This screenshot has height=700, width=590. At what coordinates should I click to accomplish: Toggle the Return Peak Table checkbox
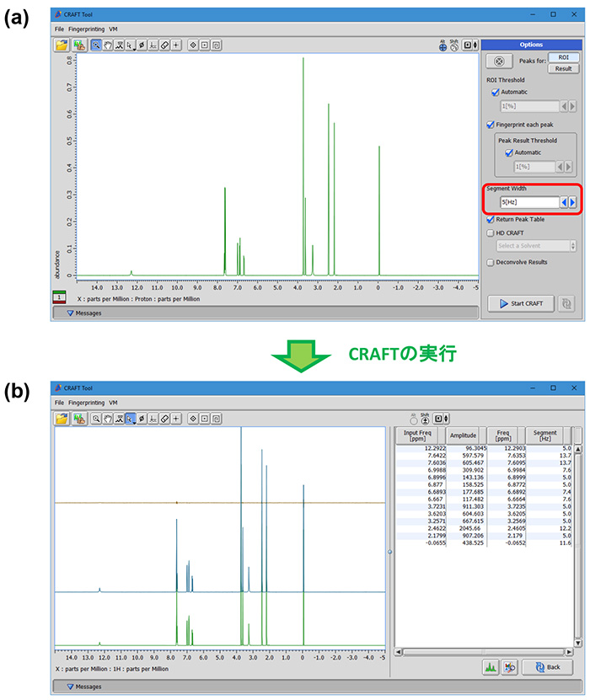tap(491, 219)
